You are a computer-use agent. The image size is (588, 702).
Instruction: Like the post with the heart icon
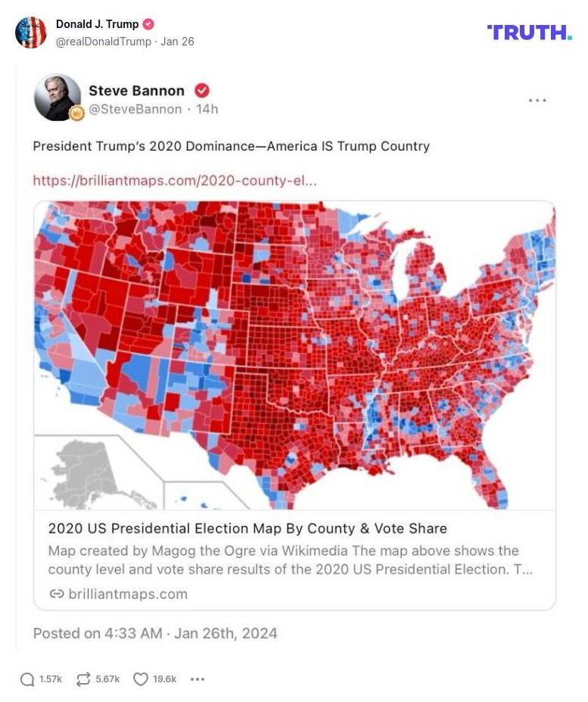(x=141, y=679)
